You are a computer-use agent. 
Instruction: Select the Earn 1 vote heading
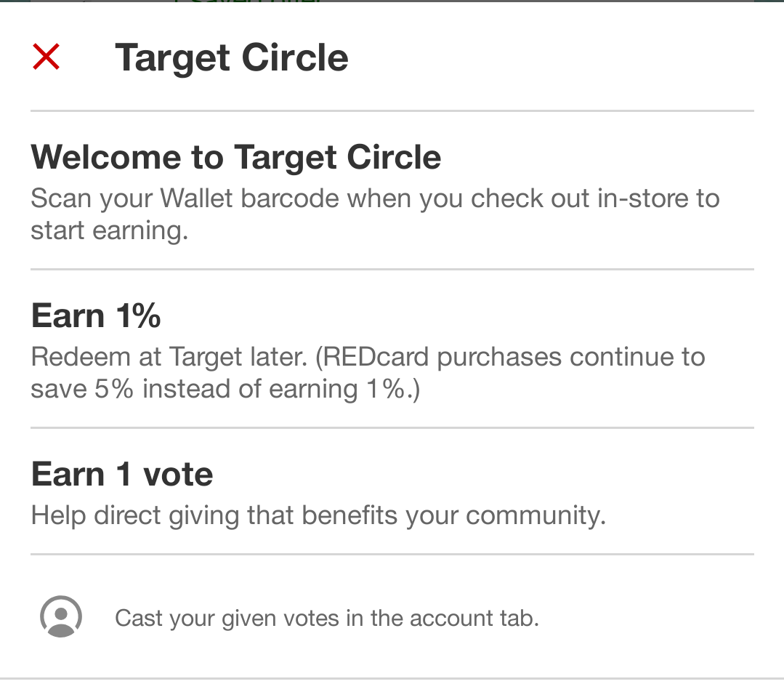tap(122, 475)
